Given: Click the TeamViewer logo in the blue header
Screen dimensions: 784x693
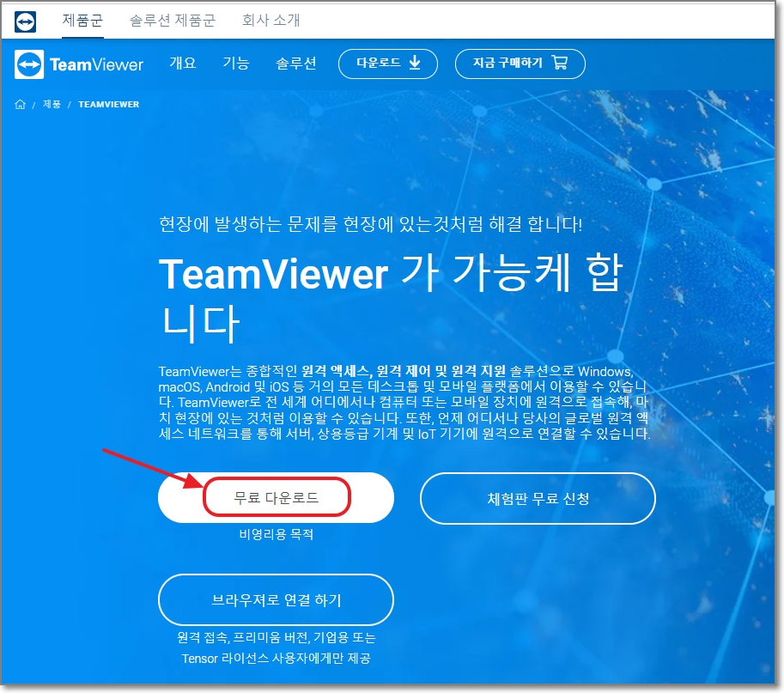Looking at the screenshot, I should coord(79,64).
